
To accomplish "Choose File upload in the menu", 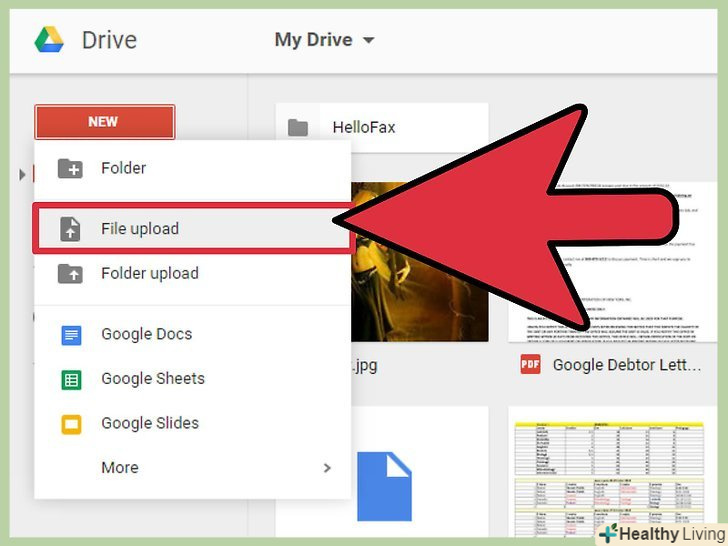I will click(192, 228).
